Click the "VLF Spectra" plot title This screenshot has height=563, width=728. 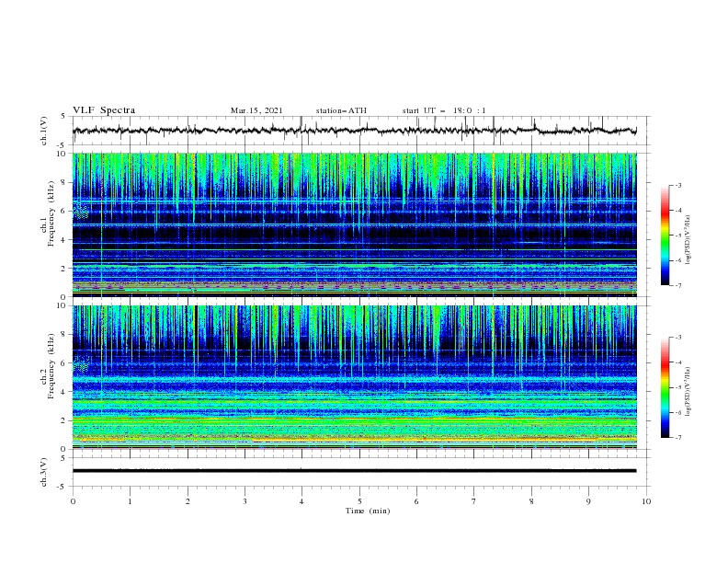(x=104, y=110)
